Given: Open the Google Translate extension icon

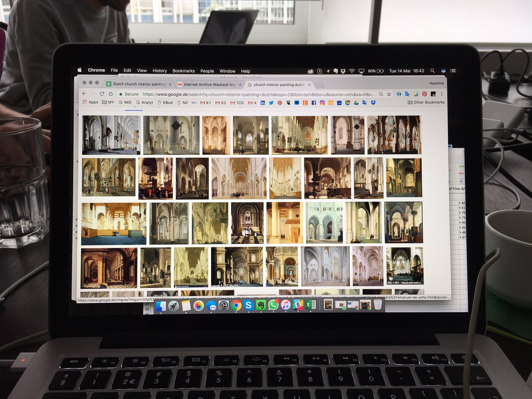Looking at the screenshot, I should pos(408,94).
